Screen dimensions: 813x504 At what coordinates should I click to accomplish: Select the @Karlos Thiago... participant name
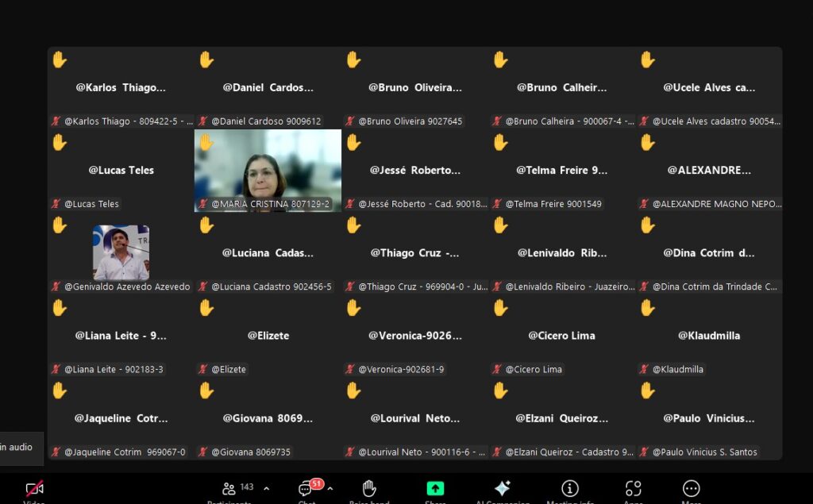coord(121,87)
